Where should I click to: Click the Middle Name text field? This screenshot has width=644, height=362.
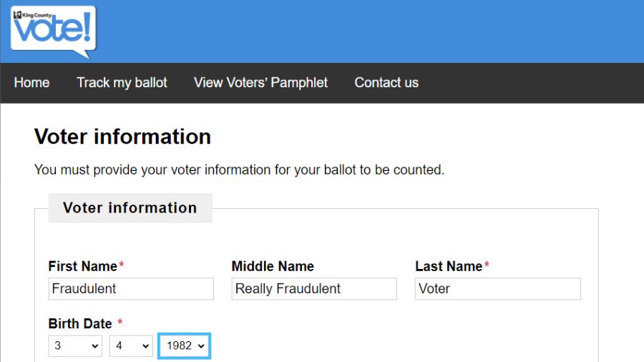pyautogui.click(x=314, y=288)
